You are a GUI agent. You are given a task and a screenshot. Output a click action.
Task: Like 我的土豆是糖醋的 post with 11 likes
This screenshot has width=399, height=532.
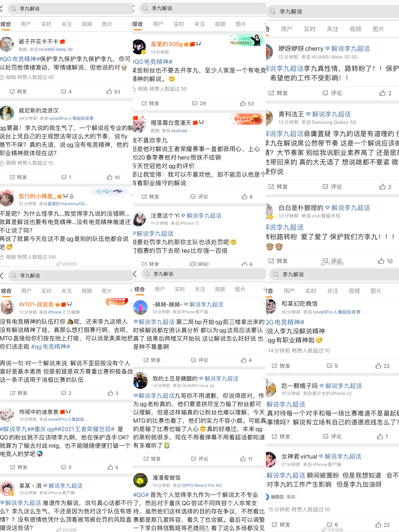pos(246,459)
